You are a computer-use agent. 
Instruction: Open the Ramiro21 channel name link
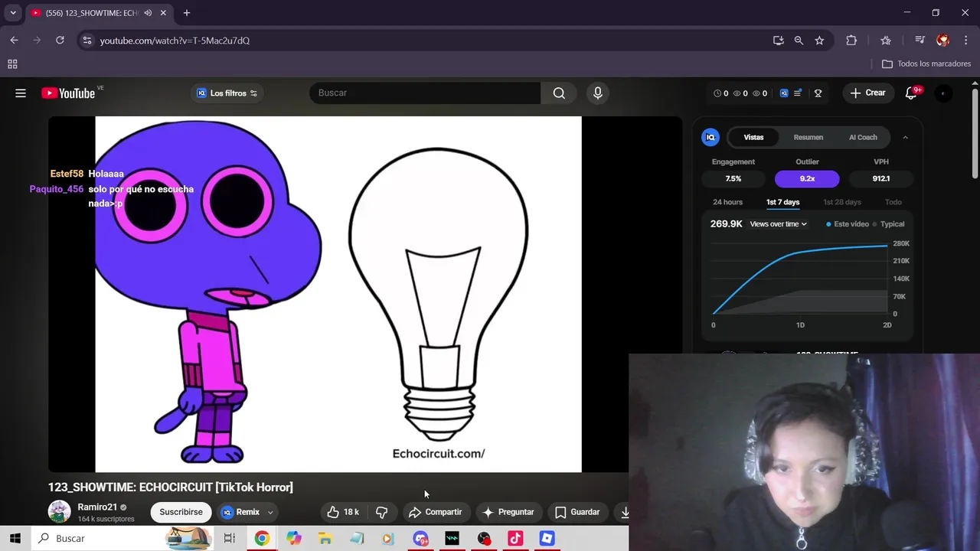97,507
